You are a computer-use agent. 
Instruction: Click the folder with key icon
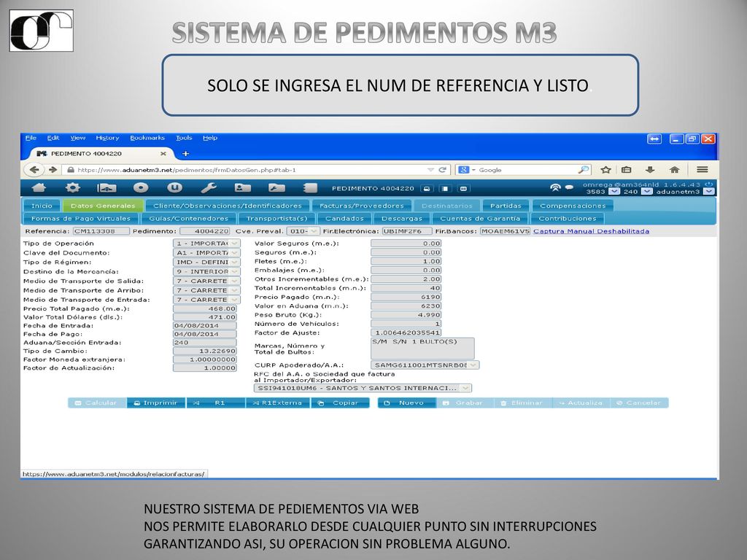(x=276, y=187)
